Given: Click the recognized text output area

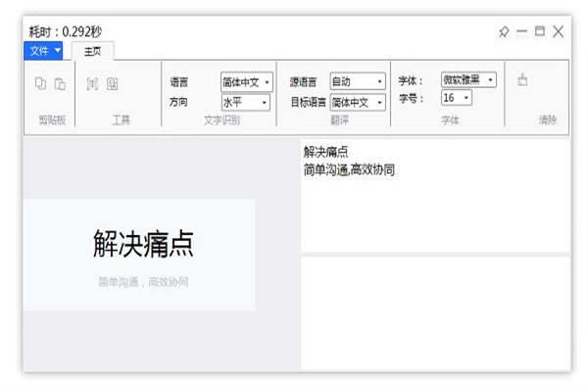Looking at the screenshot, I should [x=435, y=196].
